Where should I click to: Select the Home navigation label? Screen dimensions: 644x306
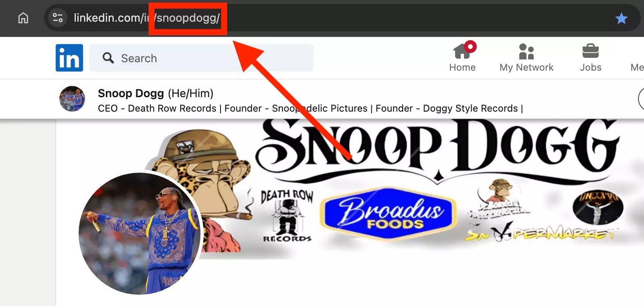click(462, 67)
